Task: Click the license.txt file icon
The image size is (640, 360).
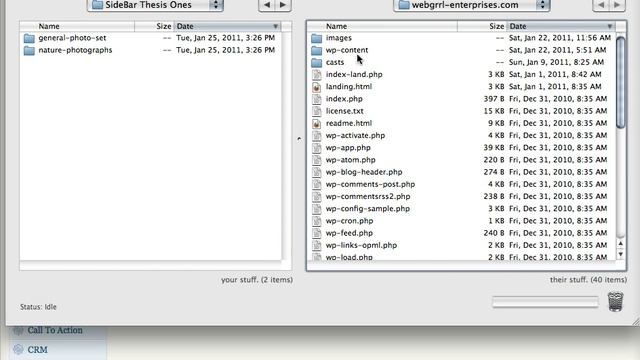Action: 316,111
